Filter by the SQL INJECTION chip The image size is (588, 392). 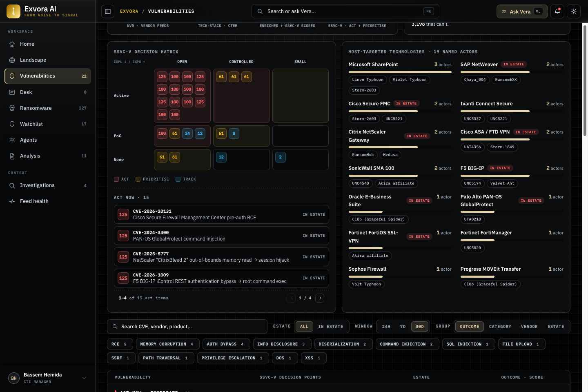(468, 344)
